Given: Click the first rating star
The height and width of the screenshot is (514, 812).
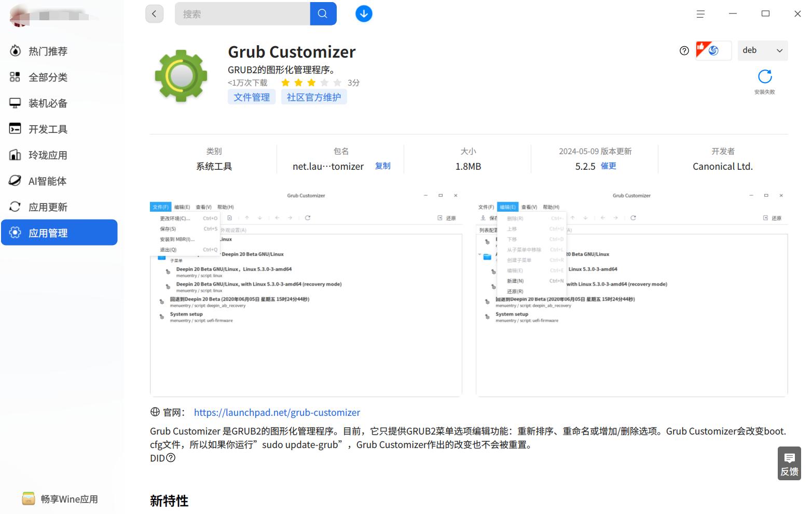Looking at the screenshot, I should (285, 83).
